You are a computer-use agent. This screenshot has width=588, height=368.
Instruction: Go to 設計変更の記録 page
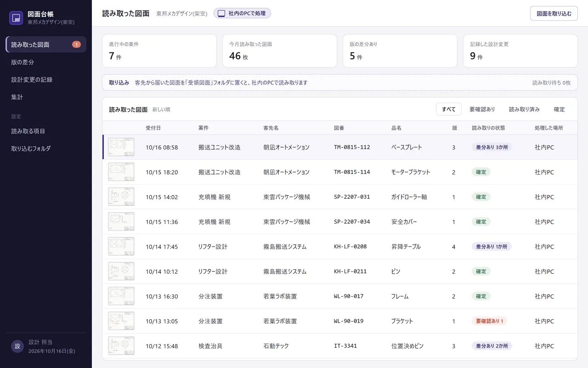click(46, 80)
